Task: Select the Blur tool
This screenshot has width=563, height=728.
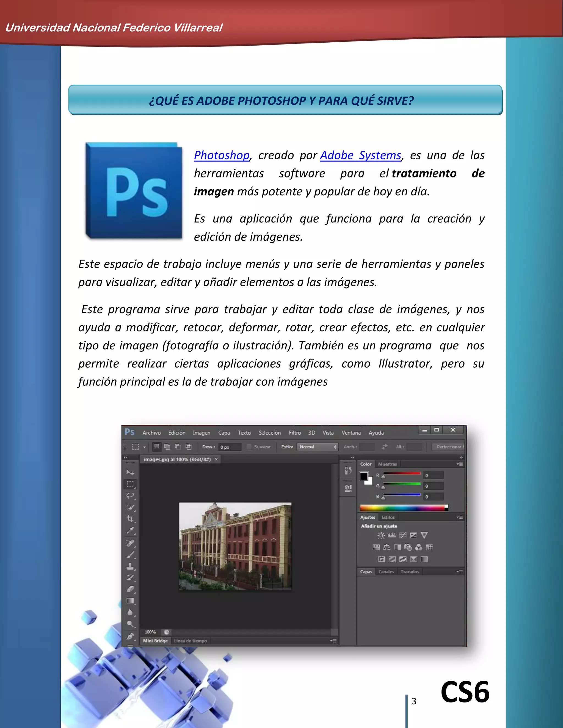Action: click(130, 612)
